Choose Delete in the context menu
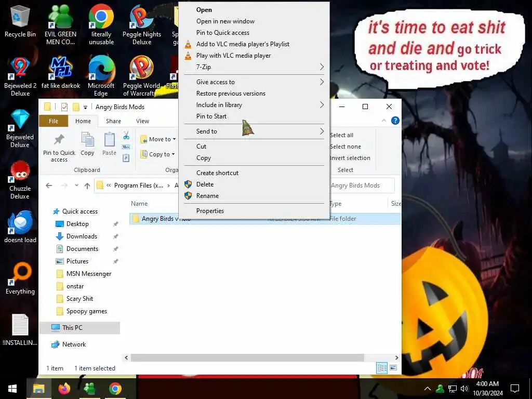Viewport: 532px width, 399px height. click(x=254, y=184)
